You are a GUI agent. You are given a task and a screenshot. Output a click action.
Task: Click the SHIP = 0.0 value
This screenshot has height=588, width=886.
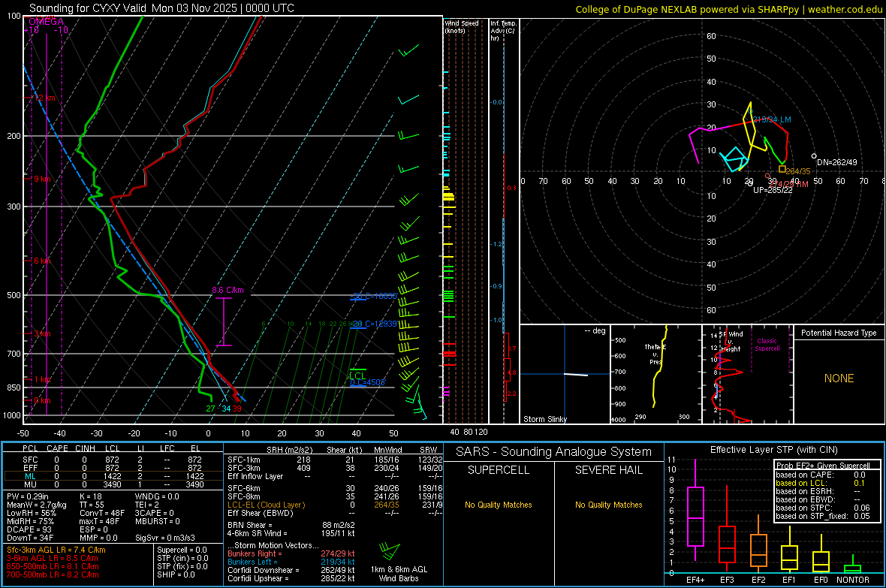(176, 574)
